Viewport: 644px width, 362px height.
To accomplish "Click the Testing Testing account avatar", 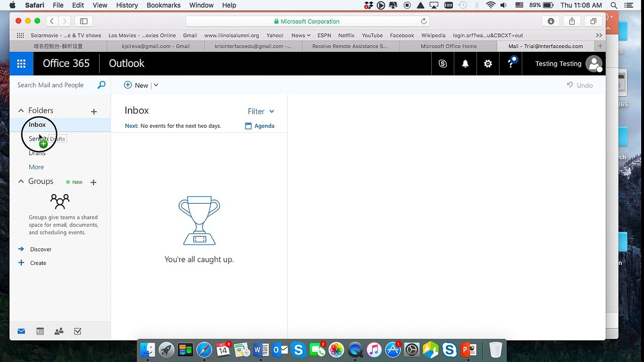I will pos(594,64).
